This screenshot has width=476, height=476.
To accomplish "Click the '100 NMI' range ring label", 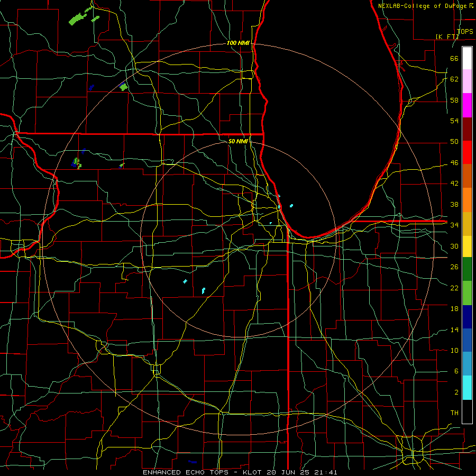I will pos(238,43).
